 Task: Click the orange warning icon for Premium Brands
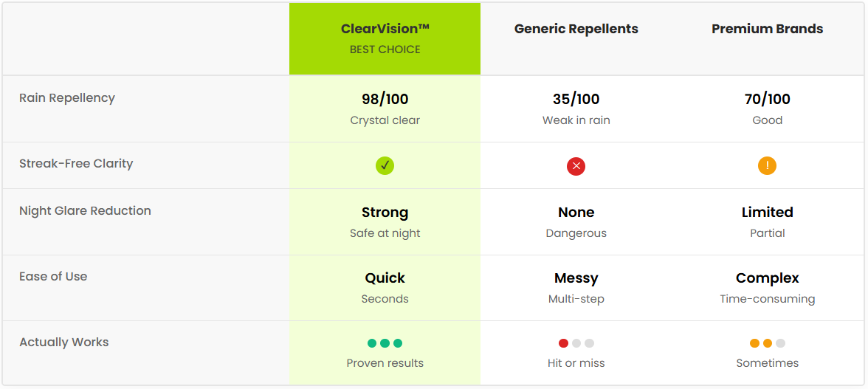[767, 166]
